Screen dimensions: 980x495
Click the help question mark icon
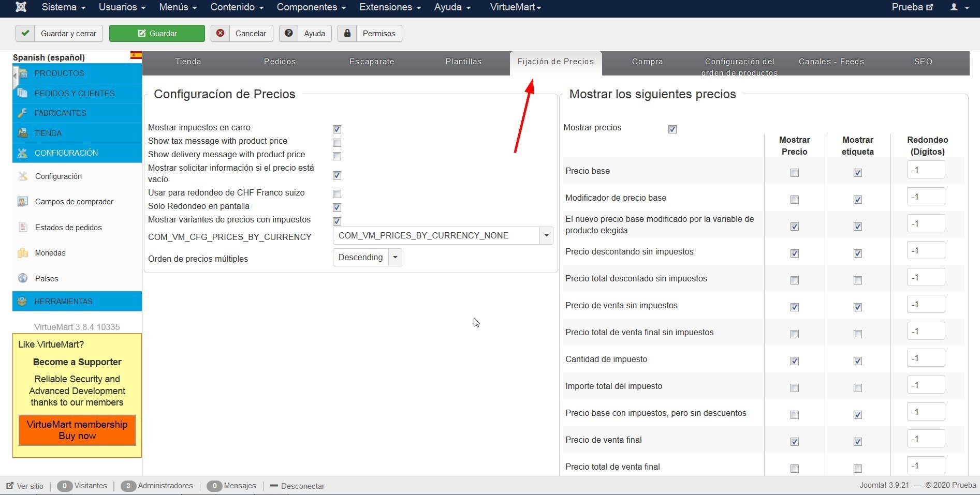click(289, 33)
